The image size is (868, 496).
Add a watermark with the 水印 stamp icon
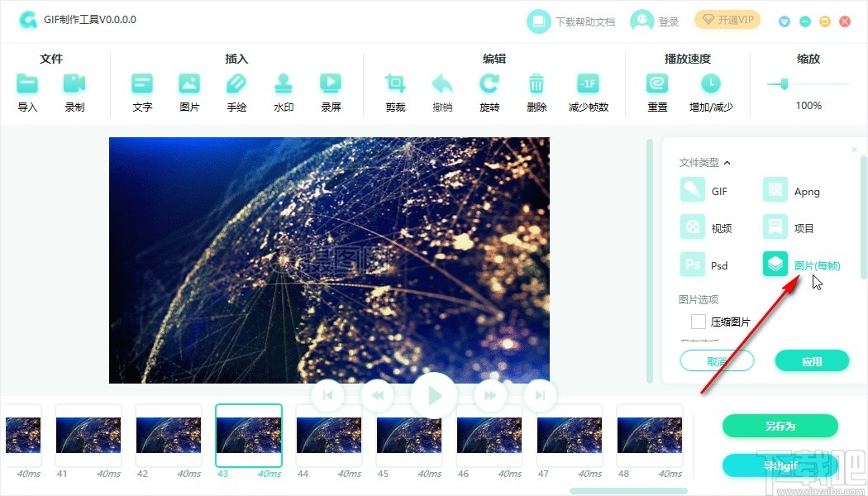284,84
